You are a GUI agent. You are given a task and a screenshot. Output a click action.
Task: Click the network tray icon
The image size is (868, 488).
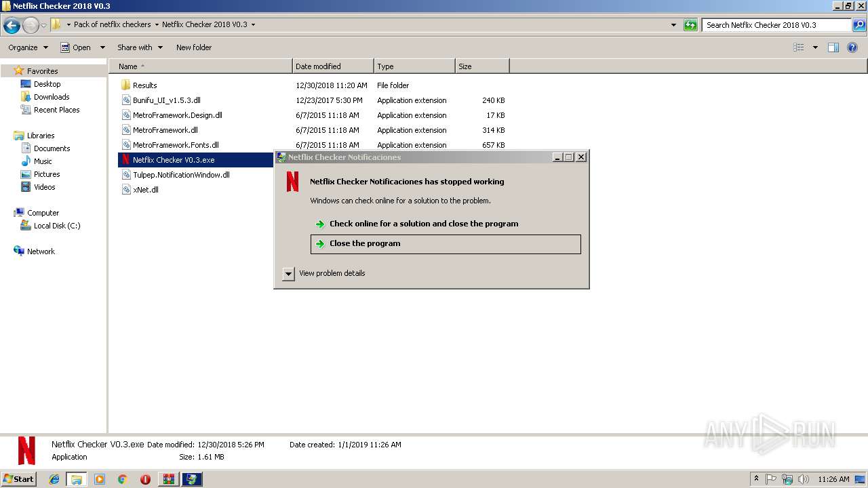(x=787, y=479)
